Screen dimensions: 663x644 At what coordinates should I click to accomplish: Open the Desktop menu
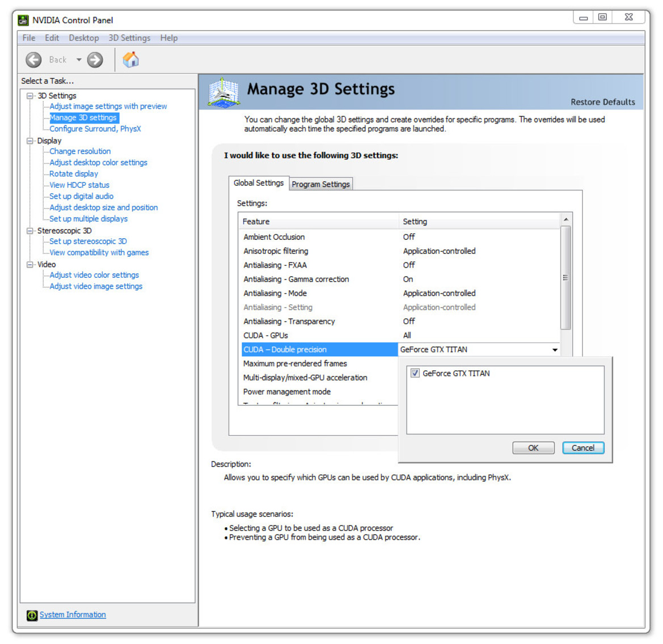[x=84, y=38]
